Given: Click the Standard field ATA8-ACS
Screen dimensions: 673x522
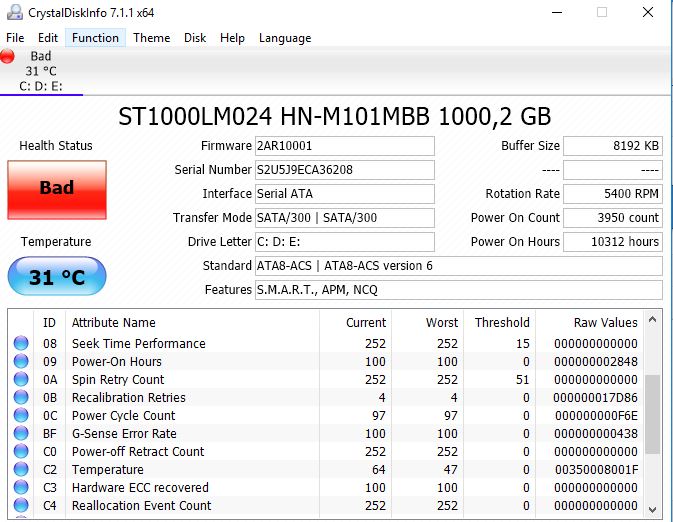Looking at the screenshot, I should (x=459, y=266).
